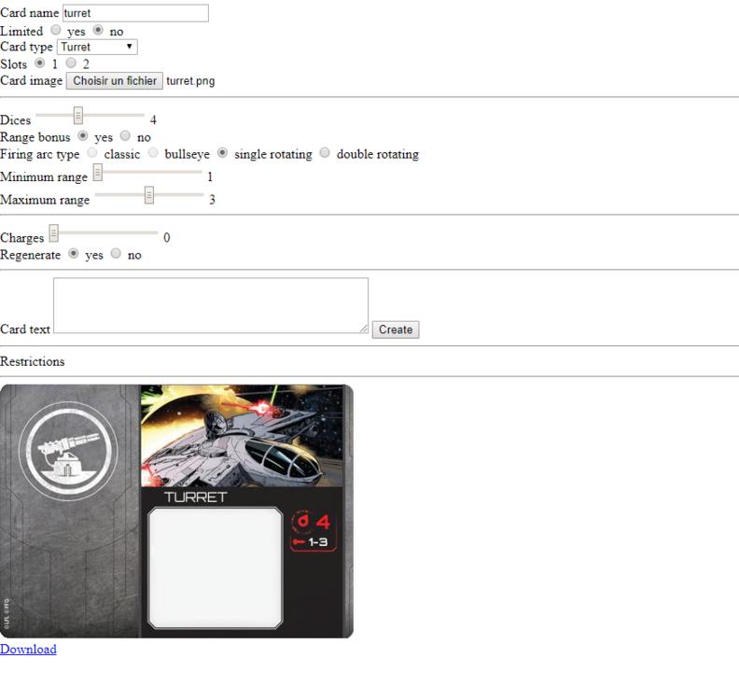The width and height of the screenshot is (739, 700).
Task: Set Range bonus to no
Action: pos(125,136)
